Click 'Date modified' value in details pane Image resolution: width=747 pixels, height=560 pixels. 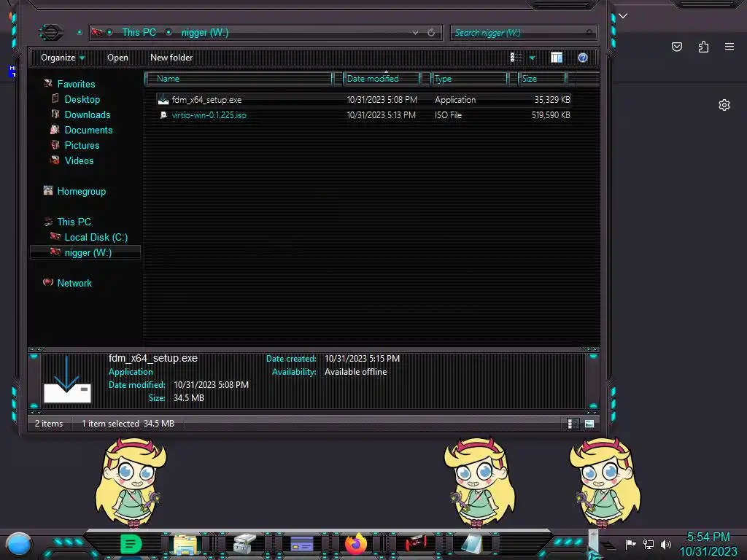click(x=211, y=385)
